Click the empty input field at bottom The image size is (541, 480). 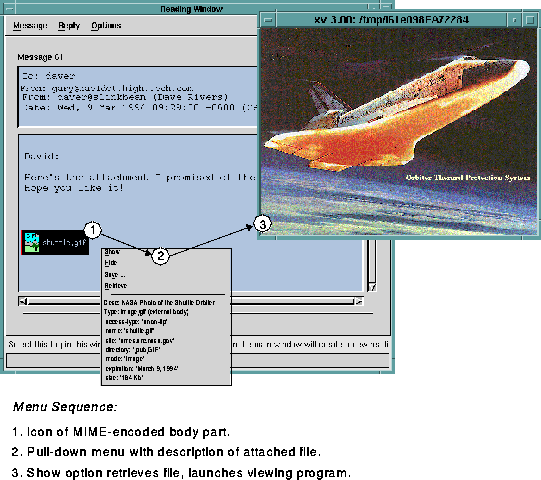[198, 361]
